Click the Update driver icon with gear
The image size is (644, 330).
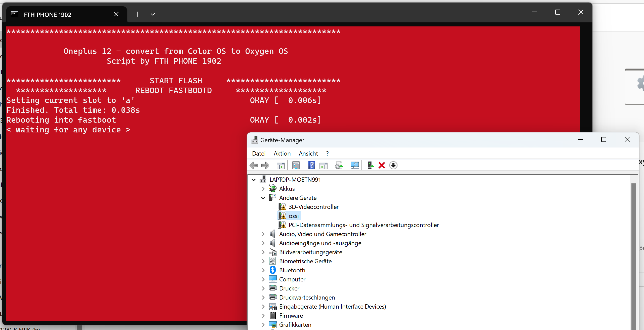[339, 165]
